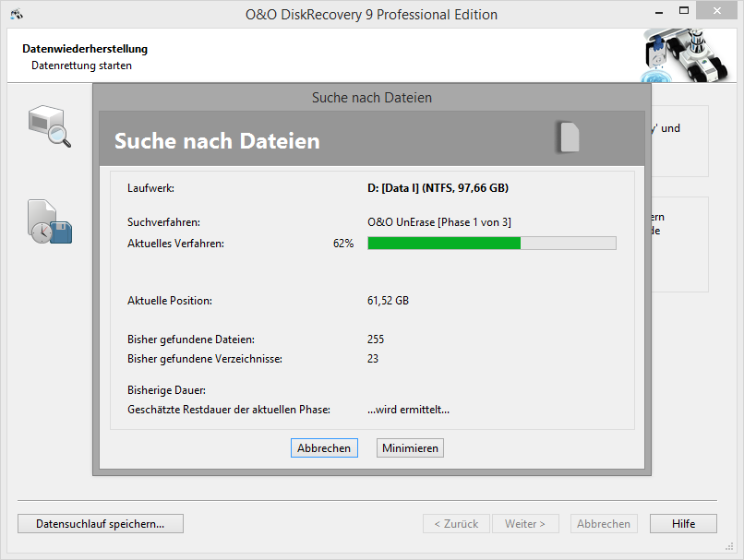Minimize the DiskRecovery main window
Screen dimensions: 744x560
[658, 11]
